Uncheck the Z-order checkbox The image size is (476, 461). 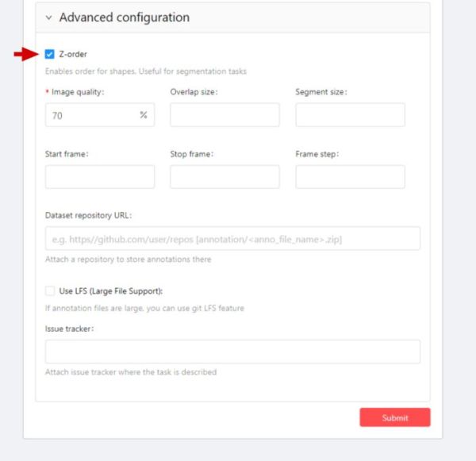tap(50, 54)
